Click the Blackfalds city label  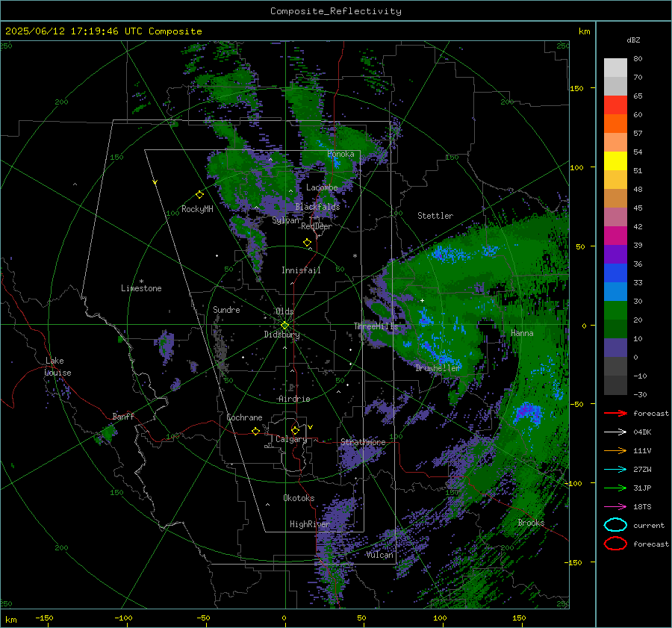click(x=317, y=207)
